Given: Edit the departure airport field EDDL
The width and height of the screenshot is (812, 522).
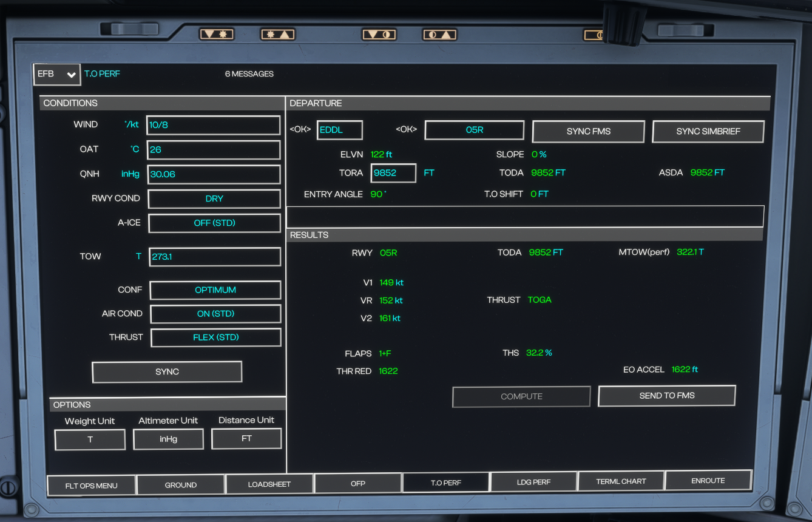Looking at the screenshot, I should (340, 130).
